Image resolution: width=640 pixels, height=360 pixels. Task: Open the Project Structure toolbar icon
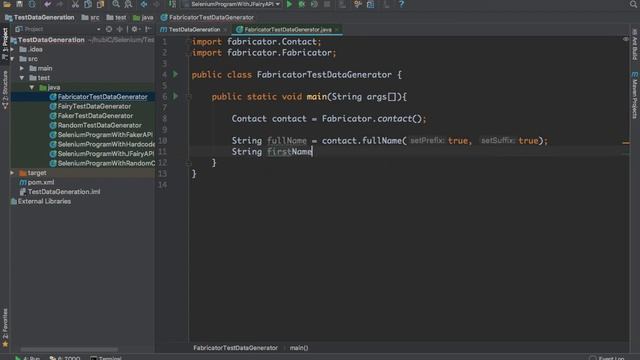(370, 4)
